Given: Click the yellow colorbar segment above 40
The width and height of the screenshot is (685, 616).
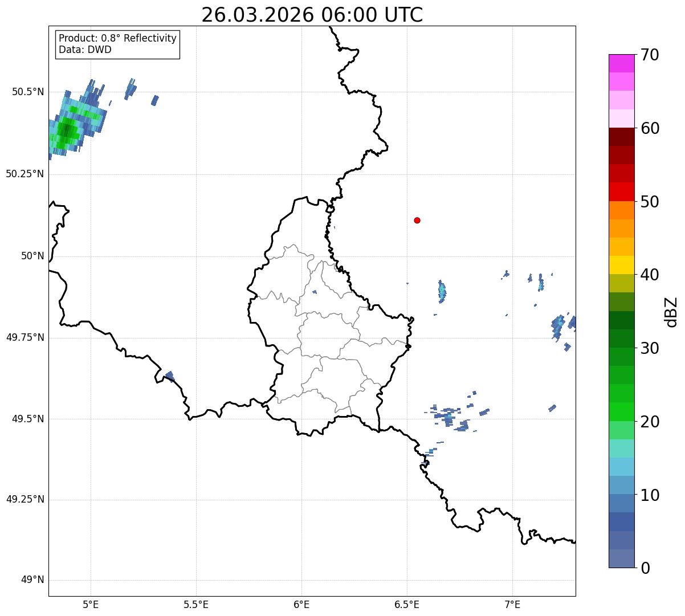Looking at the screenshot, I should pyautogui.click(x=621, y=265).
